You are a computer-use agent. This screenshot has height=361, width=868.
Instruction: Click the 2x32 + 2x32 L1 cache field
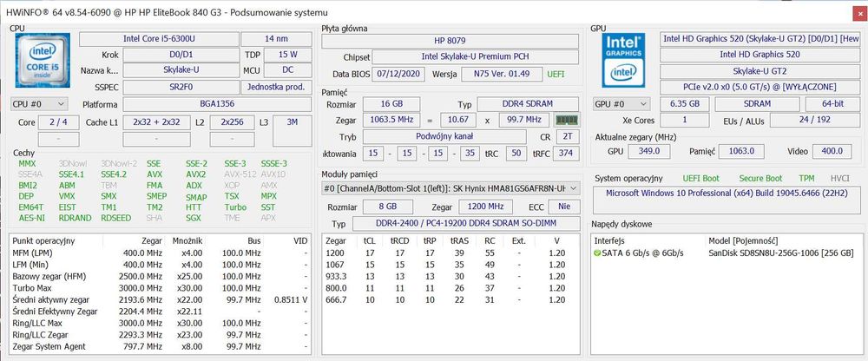(157, 122)
